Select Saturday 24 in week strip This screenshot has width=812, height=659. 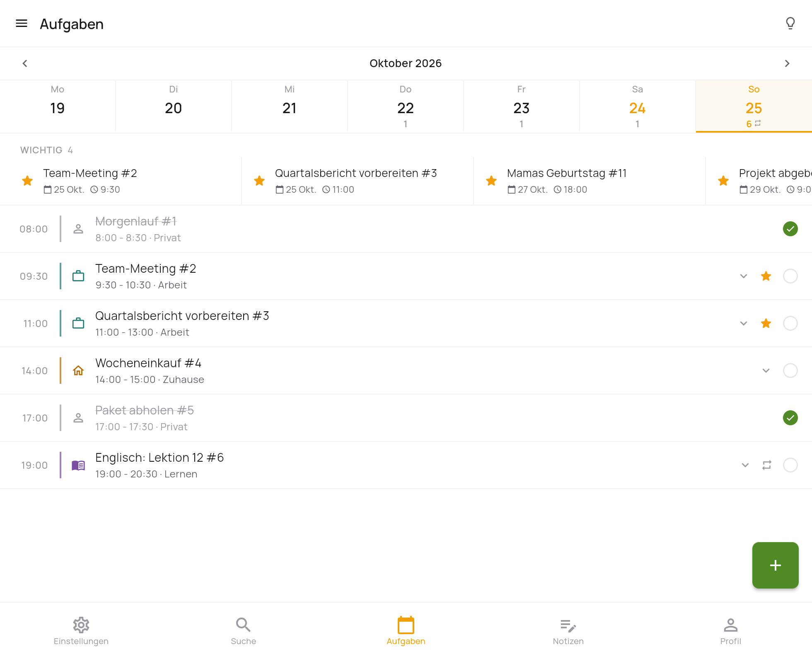(x=638, y=107)
